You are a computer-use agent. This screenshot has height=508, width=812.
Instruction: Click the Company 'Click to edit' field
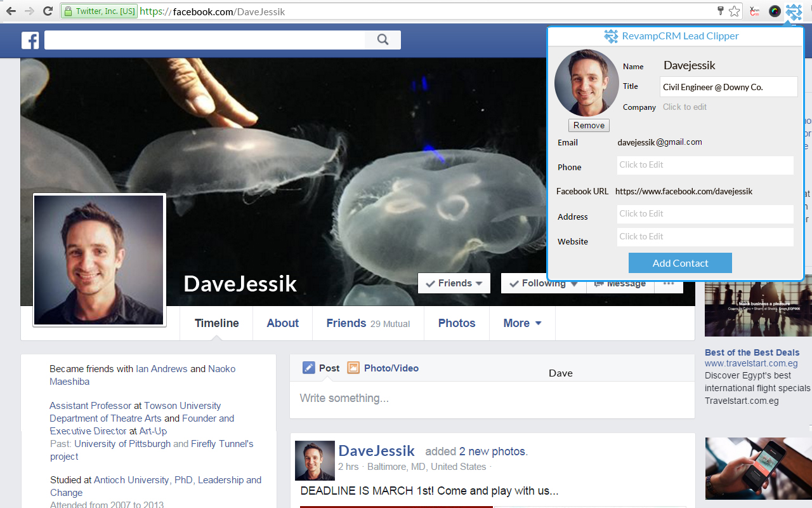684,107
